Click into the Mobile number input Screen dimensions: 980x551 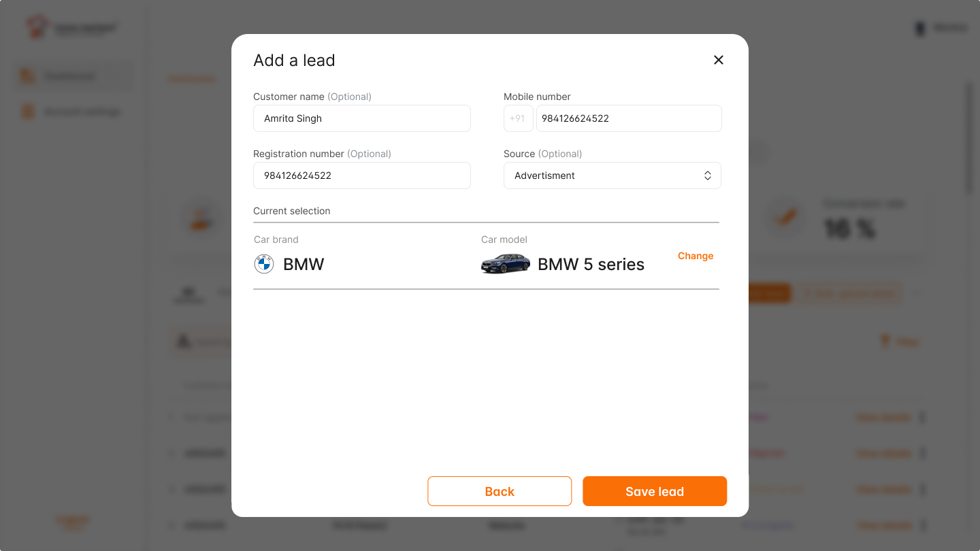628,118
